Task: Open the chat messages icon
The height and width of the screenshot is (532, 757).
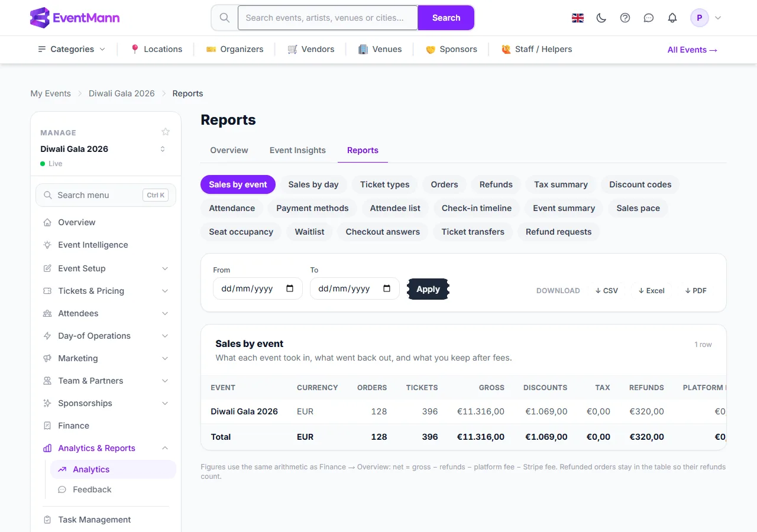Action: coord(649,18)
